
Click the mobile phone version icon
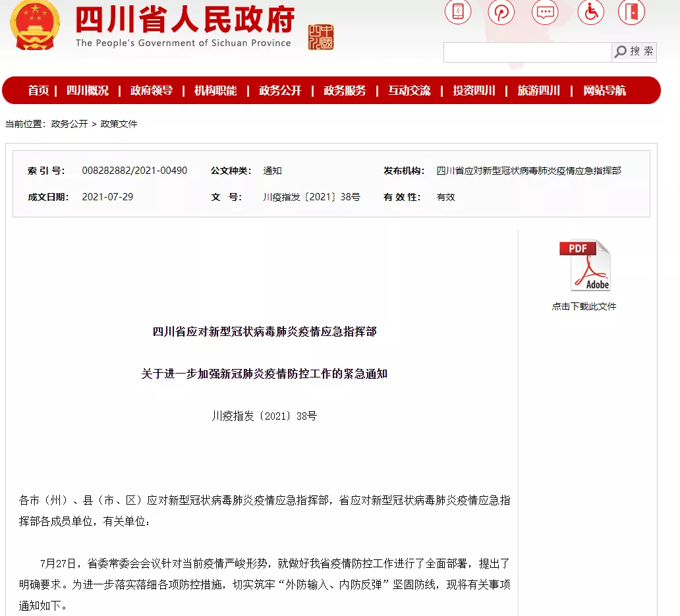point(458,12)
